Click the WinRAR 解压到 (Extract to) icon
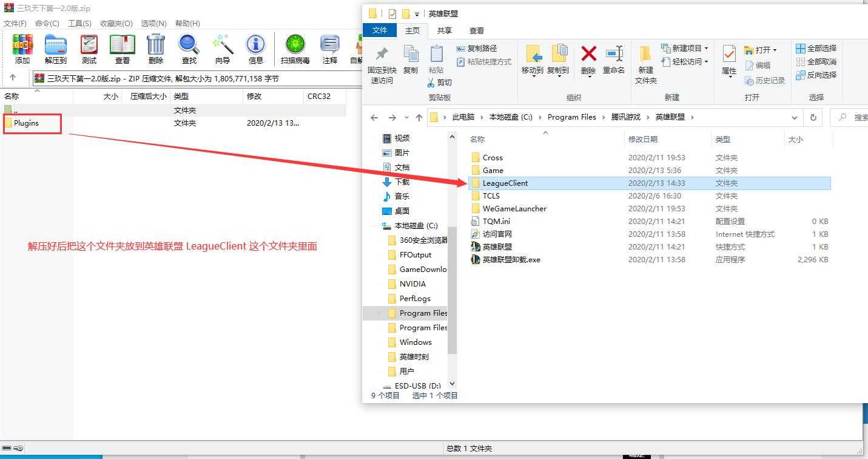The image size is (868, 459). coord(56,49)
